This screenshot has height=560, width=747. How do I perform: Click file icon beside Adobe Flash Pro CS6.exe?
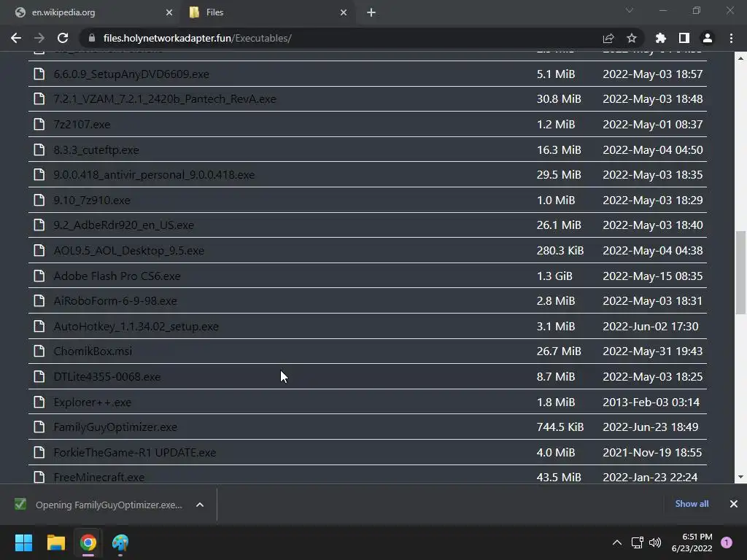point(39,276)
